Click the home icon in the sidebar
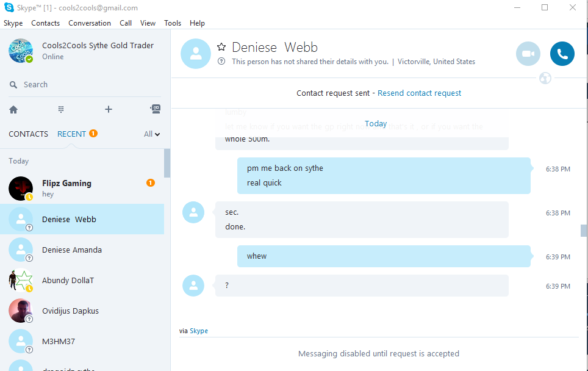Image resolution: width=588 pixels, height=371 pixels. tap(13, 110)
